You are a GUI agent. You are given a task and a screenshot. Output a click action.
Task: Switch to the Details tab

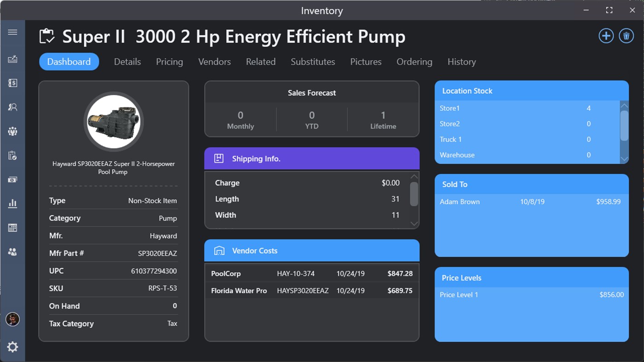point(128,62)
